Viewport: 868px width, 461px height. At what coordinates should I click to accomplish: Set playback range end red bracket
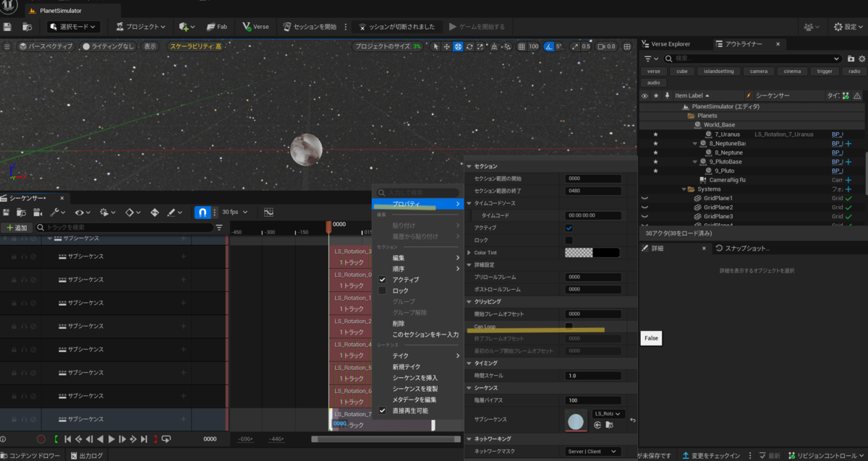tap(155, 439)
